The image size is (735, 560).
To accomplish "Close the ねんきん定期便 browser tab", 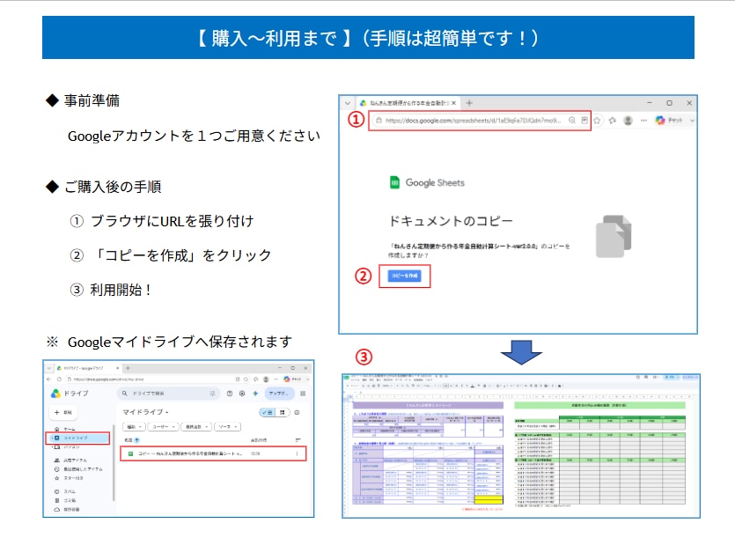I will pos(453,103).
